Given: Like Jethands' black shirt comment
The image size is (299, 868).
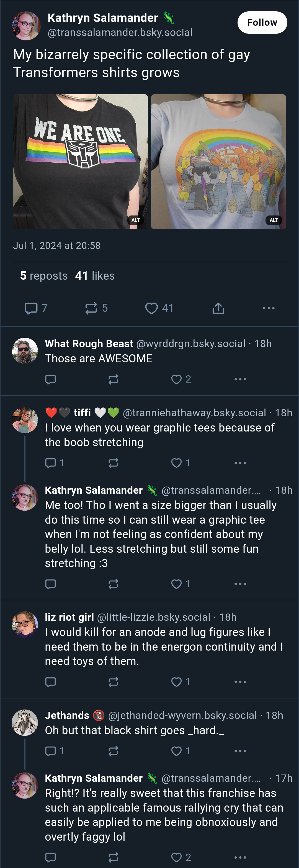Looking at the screenshot, I should (x=181, y=751).
